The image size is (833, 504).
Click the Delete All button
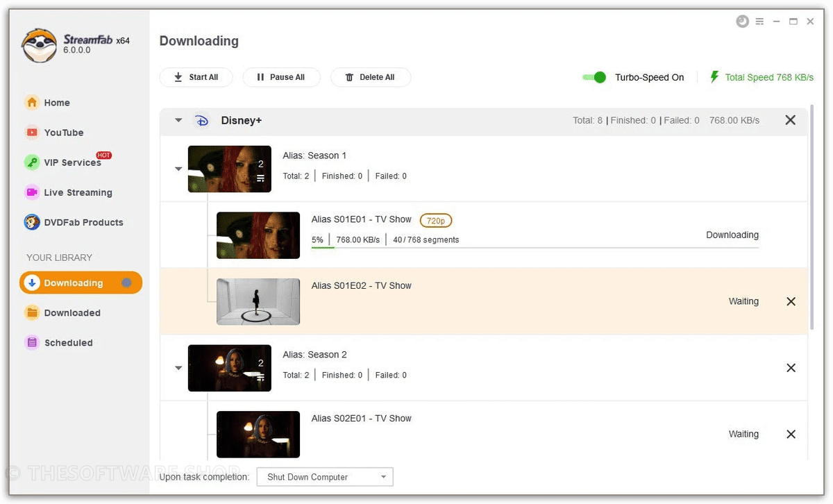tap(371, 77)
